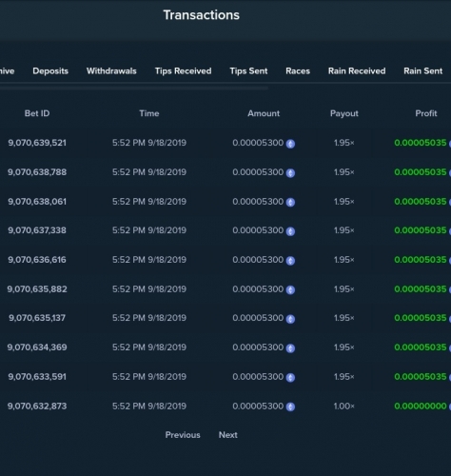Click Ethereum coin icon in bet 9,070,638,061 row
The height and width of the screenshot is (476, 451).
(290, 202)
